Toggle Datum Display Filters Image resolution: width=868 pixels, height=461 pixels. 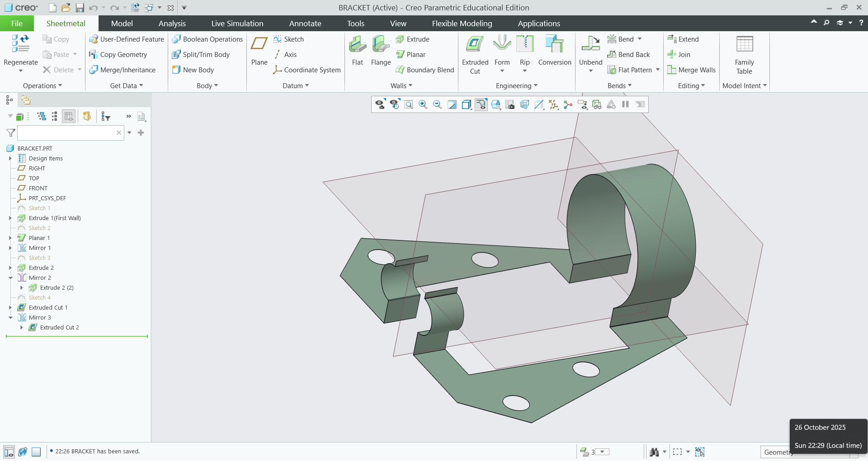tap(553, 104)
